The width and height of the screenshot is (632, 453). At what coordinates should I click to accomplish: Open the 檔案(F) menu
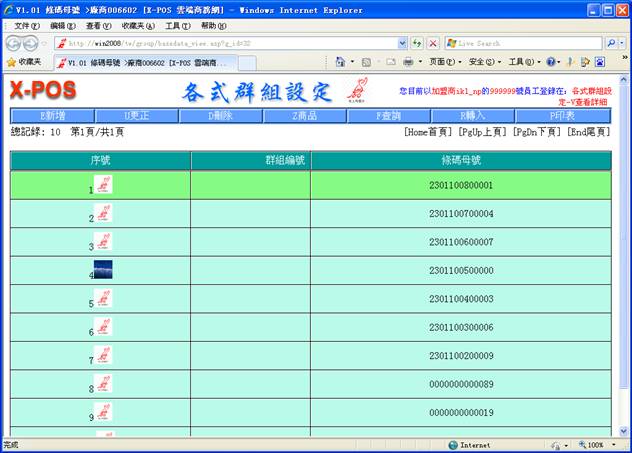pyautogui.click(x=27, y=25)
